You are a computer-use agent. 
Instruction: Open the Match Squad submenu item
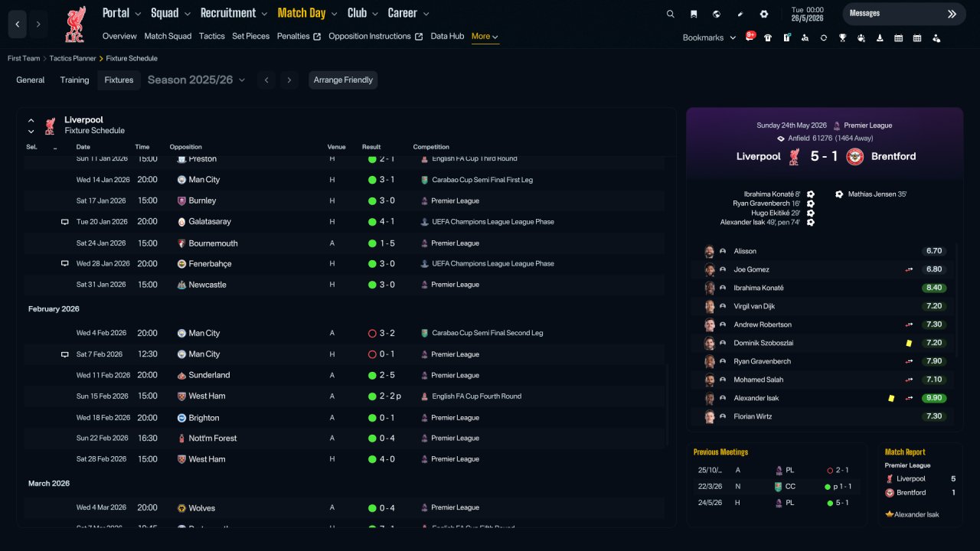coord(168,36)
